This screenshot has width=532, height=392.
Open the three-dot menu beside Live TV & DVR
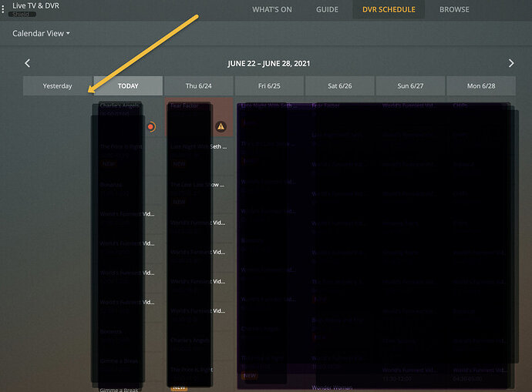coord(3,9)
